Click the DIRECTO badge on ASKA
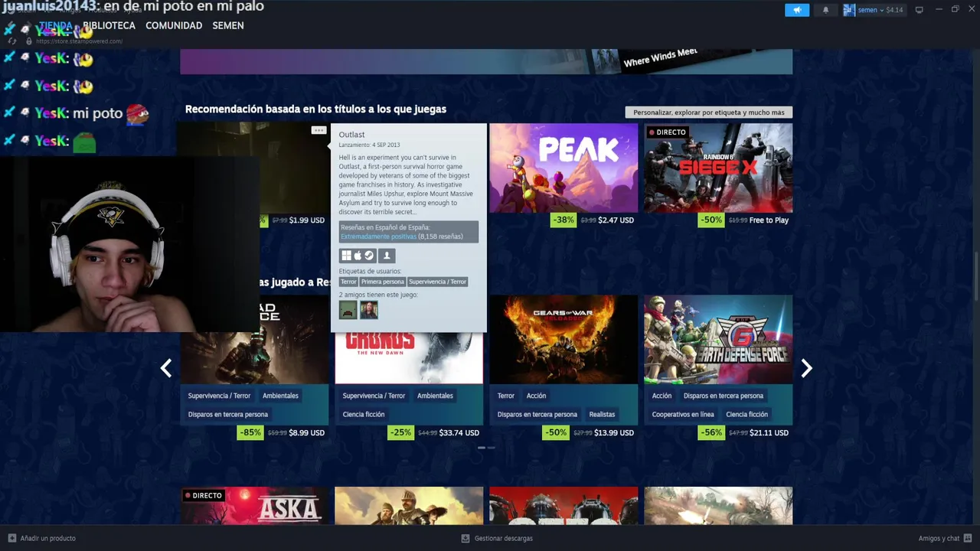The width and height of the screenshot is (980, 551). [x=203, y=496]
